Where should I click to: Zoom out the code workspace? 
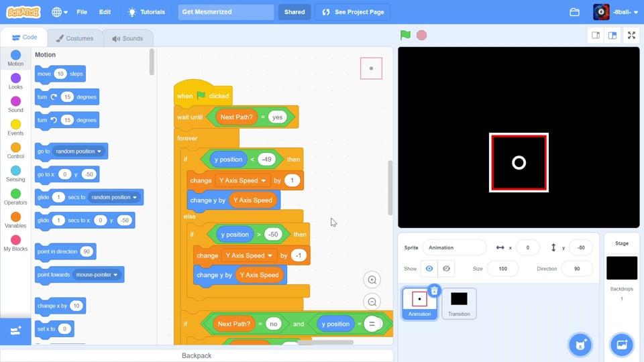(372, 302)
